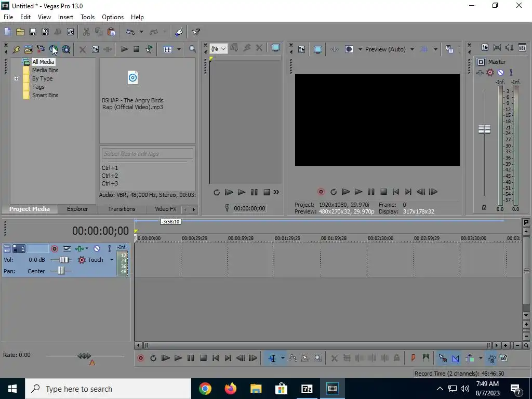Open the Touch automation mode dropdown

pos(112,260)
